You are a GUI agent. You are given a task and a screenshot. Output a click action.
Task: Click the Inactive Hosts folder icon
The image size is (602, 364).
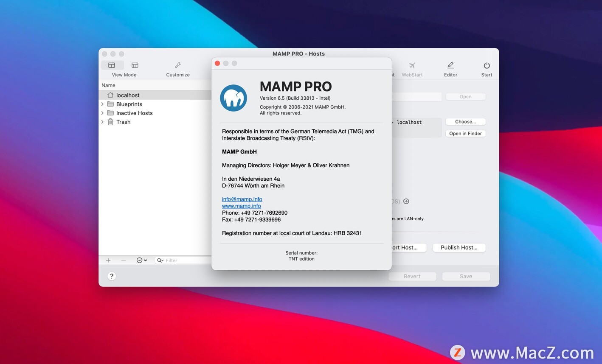click(110, 113)
